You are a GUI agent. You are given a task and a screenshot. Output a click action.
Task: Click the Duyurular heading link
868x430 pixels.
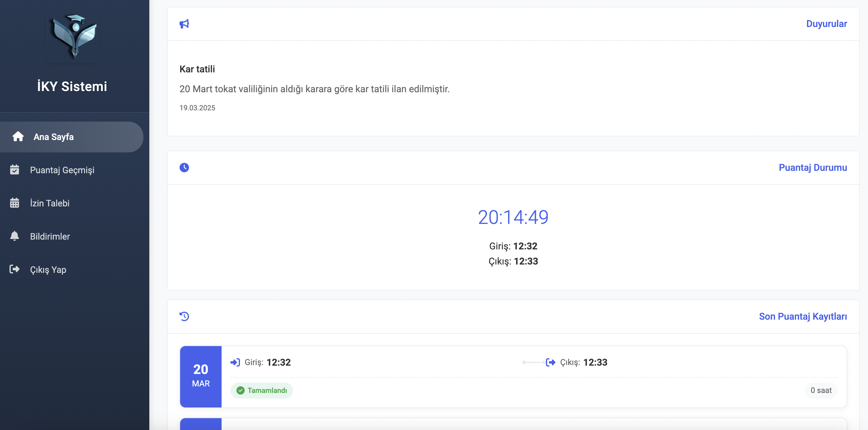coord(826,24)
